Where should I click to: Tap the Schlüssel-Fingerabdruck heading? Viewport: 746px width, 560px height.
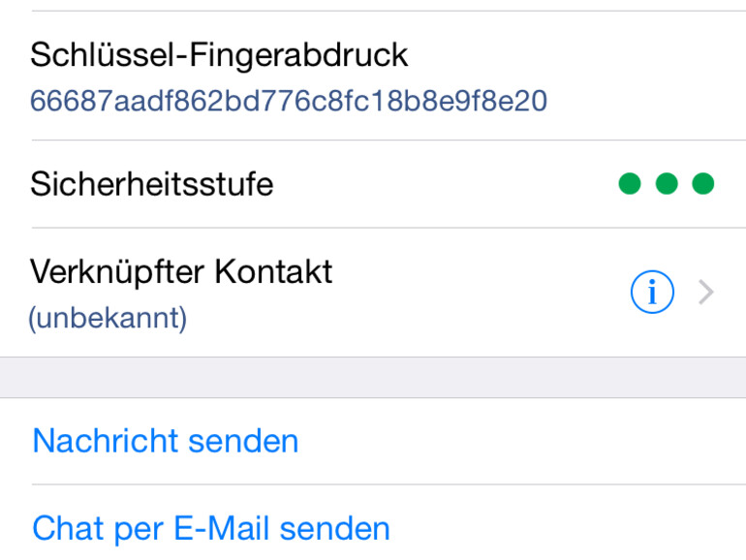(219, 55)
